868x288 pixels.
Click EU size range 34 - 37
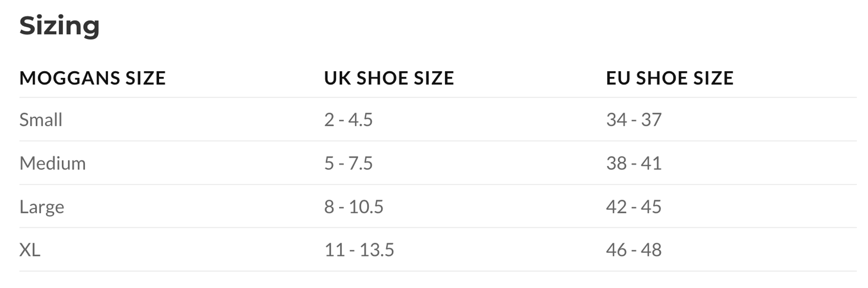634,120
